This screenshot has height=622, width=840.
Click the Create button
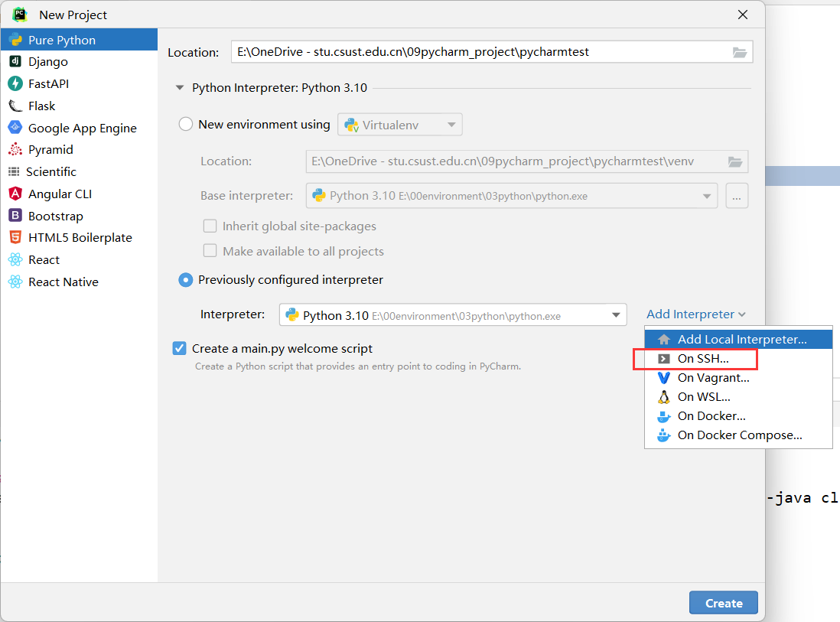tap(723, 603)
